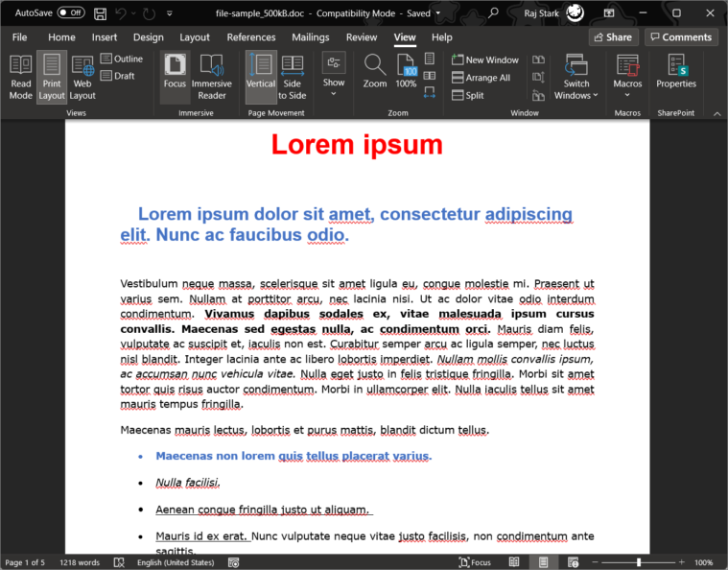Click the Redo icon
Image resolution: width=728 pixels, height=570 pixels.
pos(149,14)
